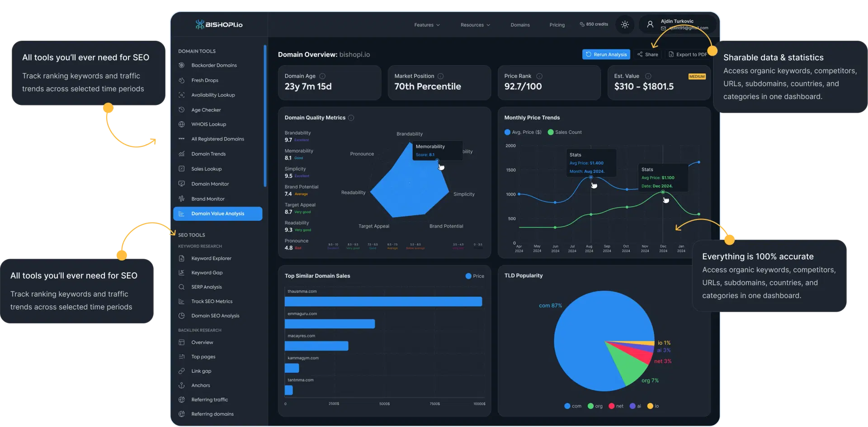Select the Domain Trends chart icon
The width and height of the screenshot is (868, 427).
click(181, 154)
